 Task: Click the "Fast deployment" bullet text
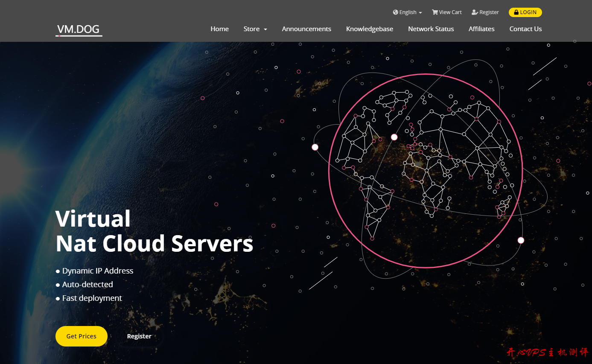click(92, 298)
